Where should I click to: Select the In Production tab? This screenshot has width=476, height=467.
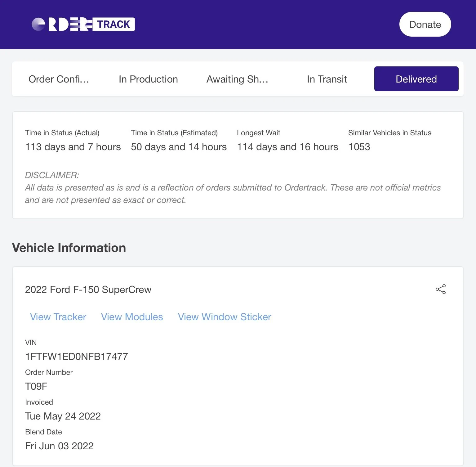pyautogui.click(x=148, y=79)
